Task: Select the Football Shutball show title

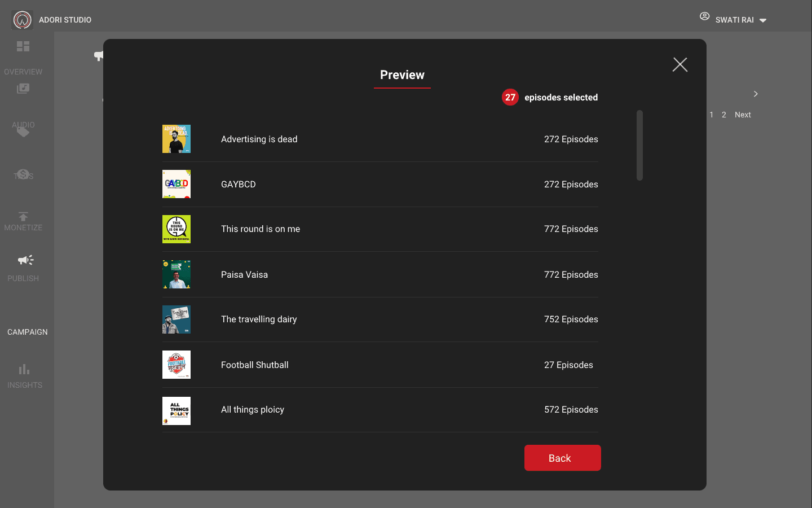Action: [255, 365]
